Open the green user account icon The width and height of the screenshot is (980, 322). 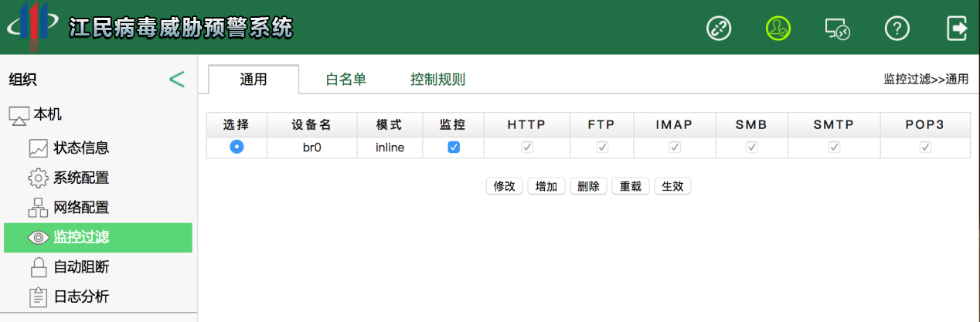(778, 29)
